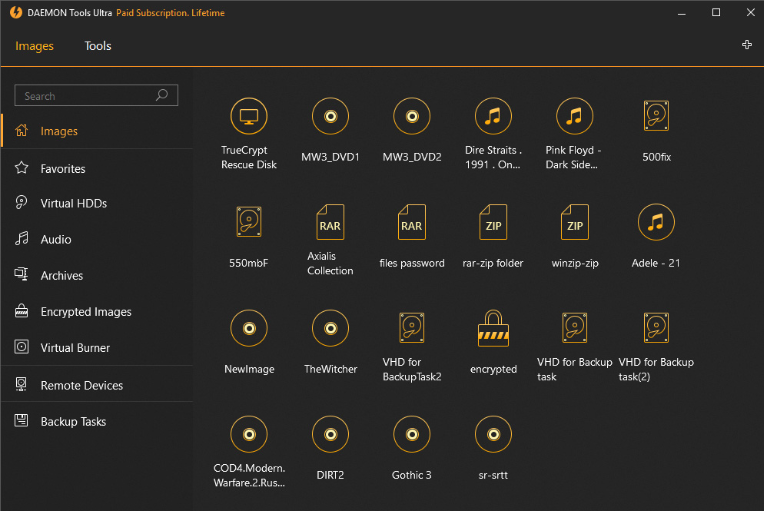Select the sr-srtt disc image icon
The width and height of the screenshot is (764, 511).
[493, 434]
